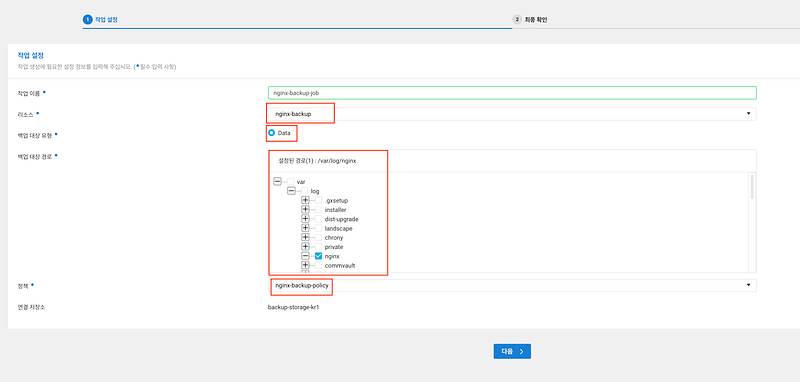The width and height of the screenshot is (800, 382).
Task: Uncheck the nginx folder checkbox
Action: [x=318, y=256]
